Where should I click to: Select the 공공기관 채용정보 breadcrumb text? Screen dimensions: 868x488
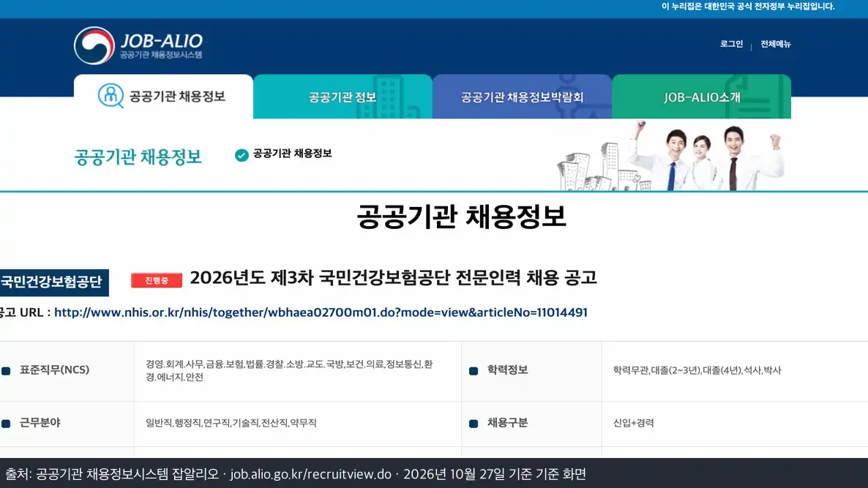pyautogui.click(x=292, y=153)
